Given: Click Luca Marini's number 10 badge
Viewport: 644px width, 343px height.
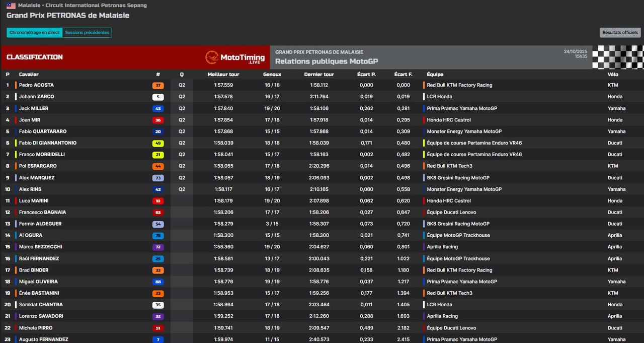Looking at the screenshot, I should click(158, 201).
